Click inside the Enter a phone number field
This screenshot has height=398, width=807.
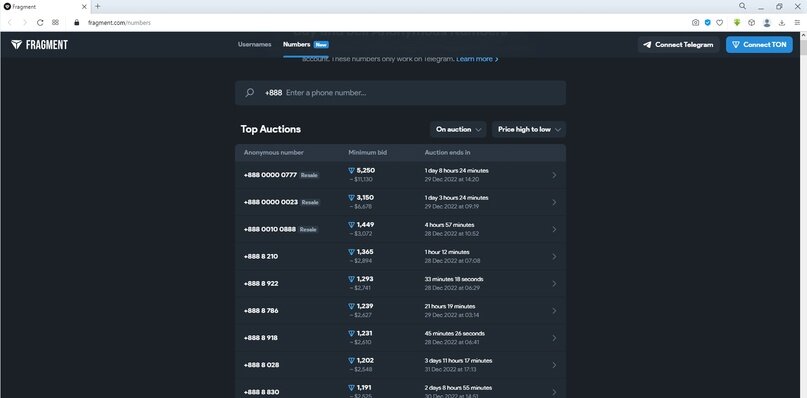400,93
